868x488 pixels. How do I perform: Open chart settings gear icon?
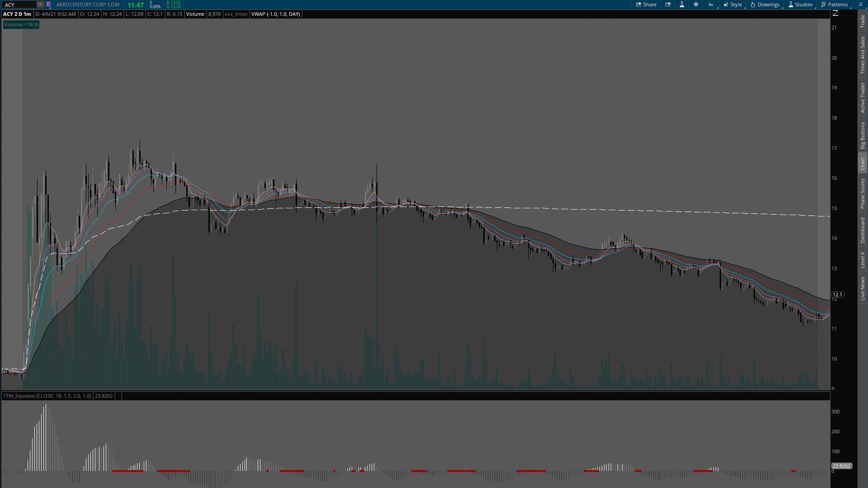pos(696,5)
